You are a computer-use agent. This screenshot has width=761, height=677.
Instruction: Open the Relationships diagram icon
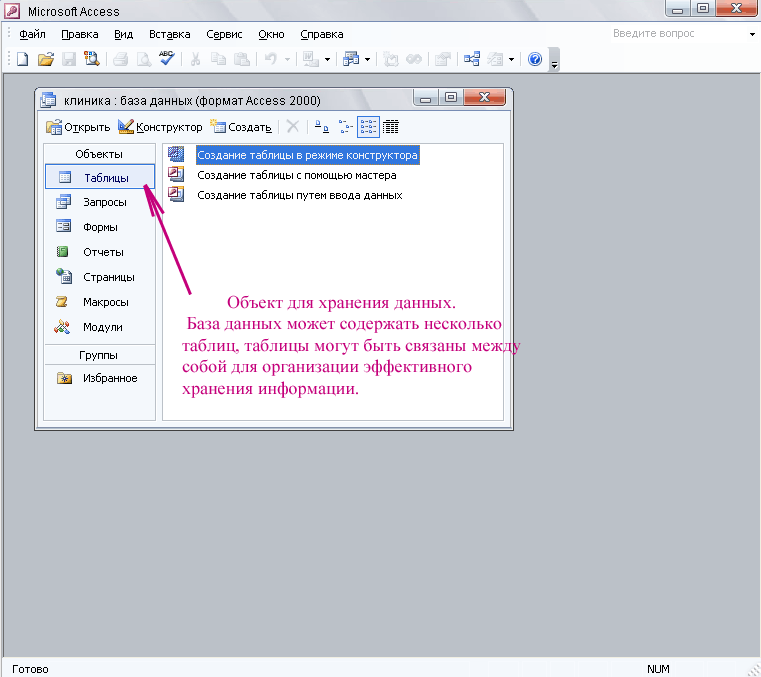tap(472, 59)
